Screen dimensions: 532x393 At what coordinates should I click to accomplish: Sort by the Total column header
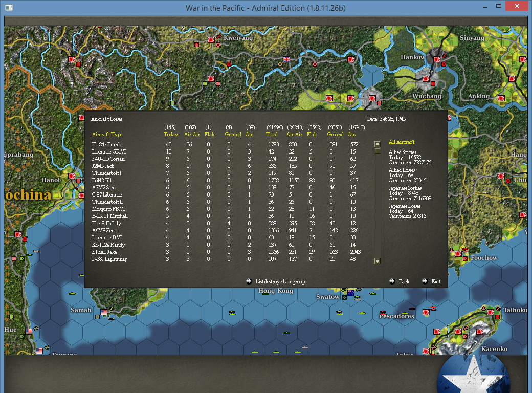[272, 135]
